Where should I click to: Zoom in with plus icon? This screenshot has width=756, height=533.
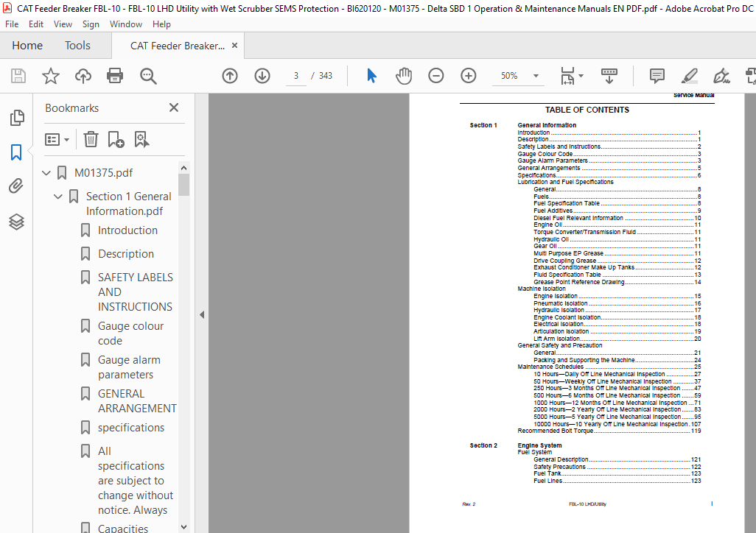click(x=468, y=76)
